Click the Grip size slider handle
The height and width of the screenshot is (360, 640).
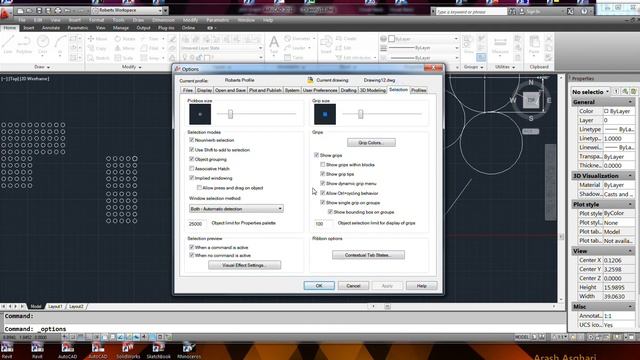pyautogui.click(x=361, y=114)
